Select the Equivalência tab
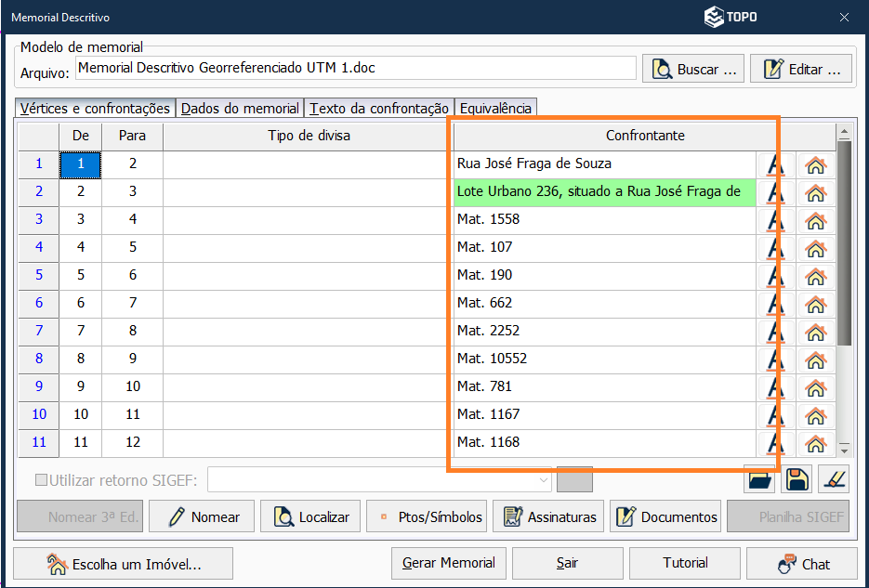The height and width of the screenshot is (588, 869). (x=495, y=109)
